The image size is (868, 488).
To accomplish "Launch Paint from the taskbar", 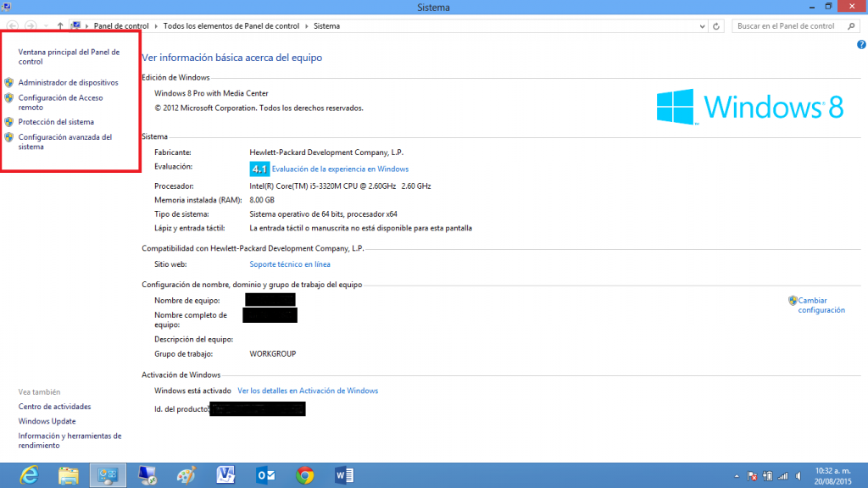I will point(186,475).
